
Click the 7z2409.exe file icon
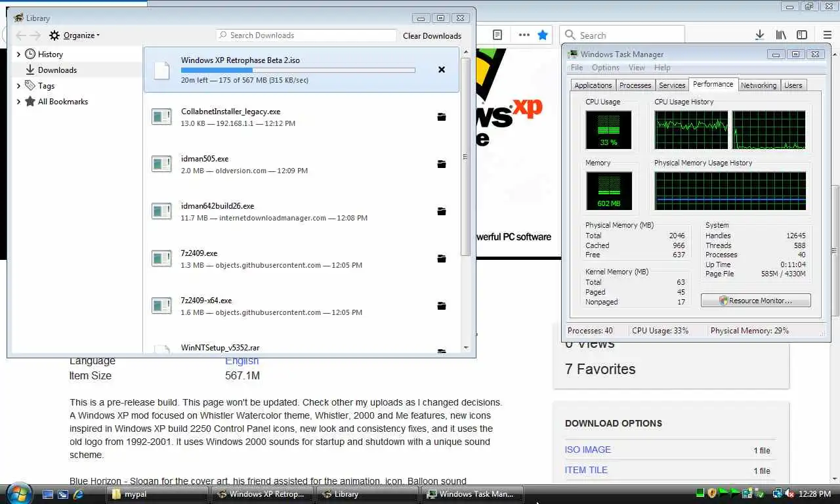[161, 259]
